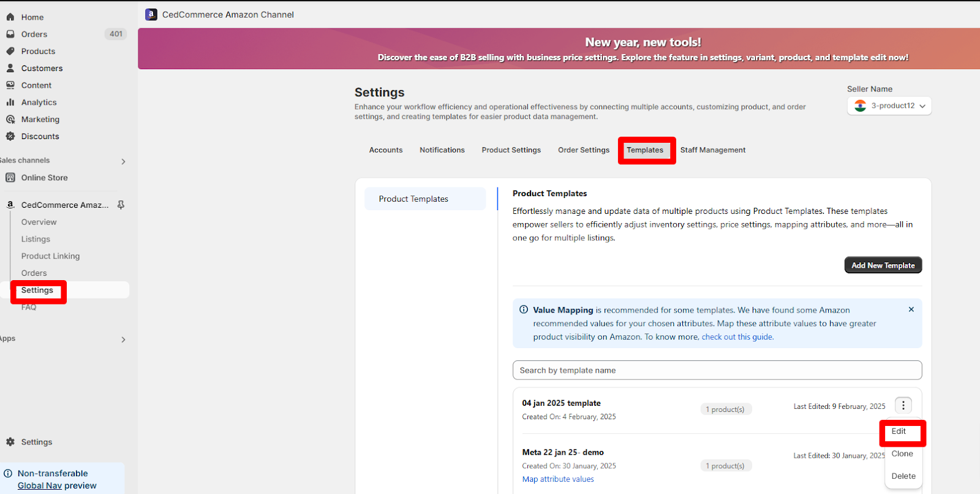Select Settings under CedCommerce Amazon

37,291
